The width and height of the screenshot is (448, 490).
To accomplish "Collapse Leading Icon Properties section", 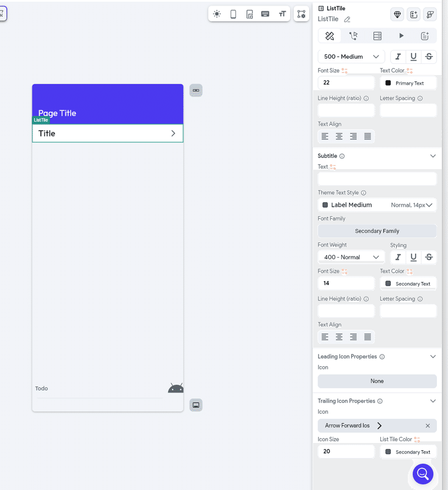I will pos(433,357).
